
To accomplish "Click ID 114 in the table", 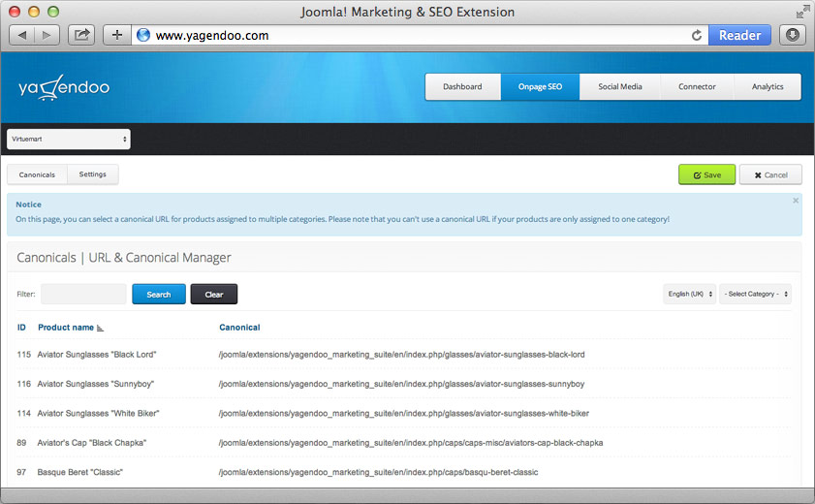I will [24, 414].
